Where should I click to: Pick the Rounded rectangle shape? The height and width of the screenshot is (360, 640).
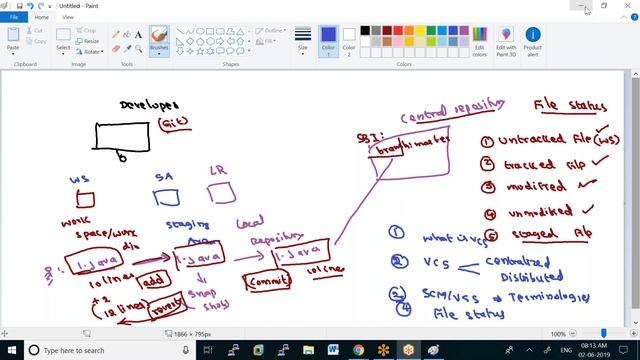coord(220,31)
